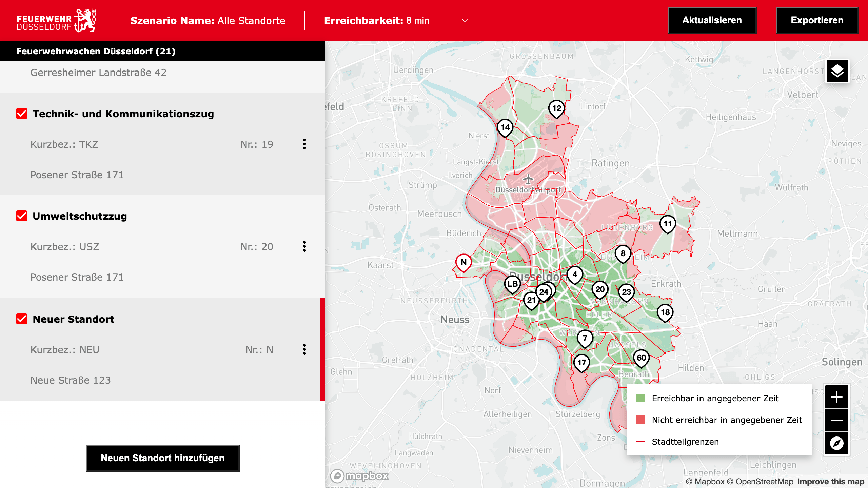Click station marker 12 on map
868x488 pixels.
(x=556, y=108)
